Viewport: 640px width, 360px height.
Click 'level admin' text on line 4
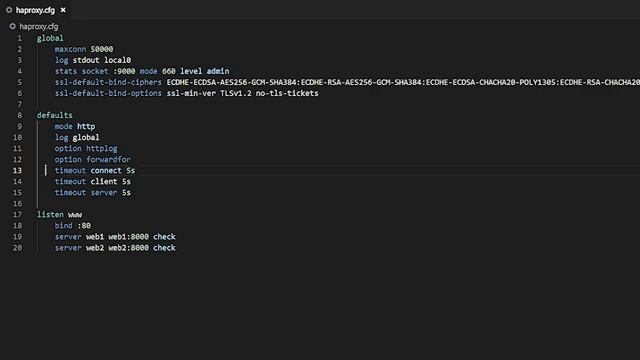click(204, 71)
